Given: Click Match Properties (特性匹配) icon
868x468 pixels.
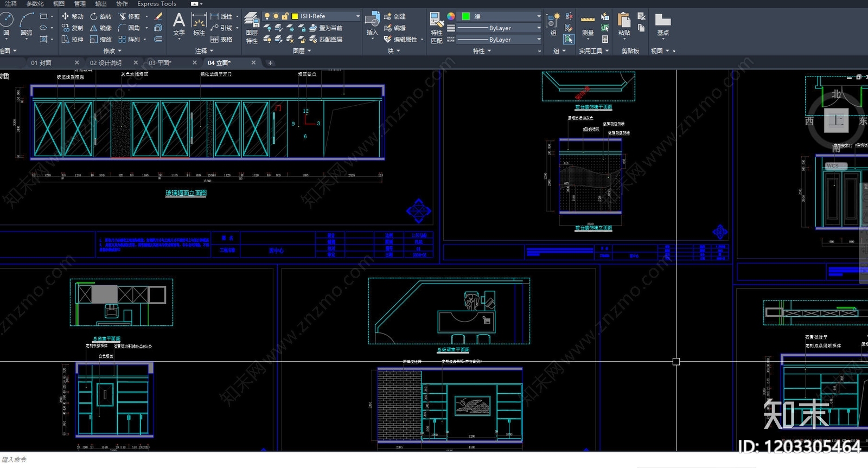Looking at the screenshot, I should (436, 27).
